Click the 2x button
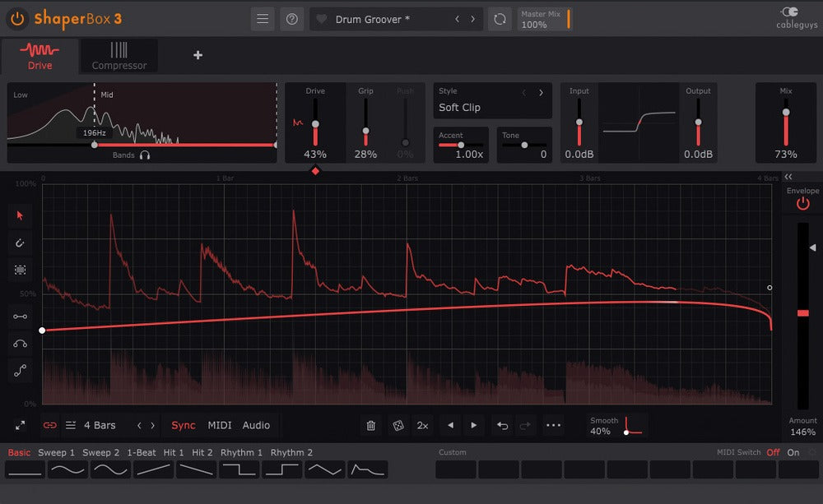 422,425
